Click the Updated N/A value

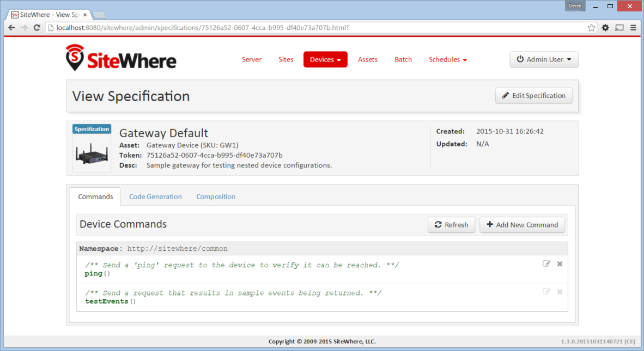[x=483, y=144]
